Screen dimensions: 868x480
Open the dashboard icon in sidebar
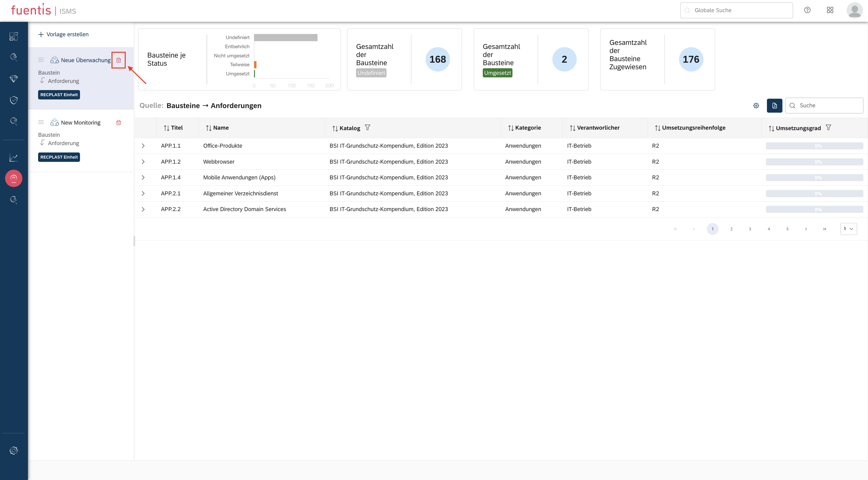click(x=13, y=36)
